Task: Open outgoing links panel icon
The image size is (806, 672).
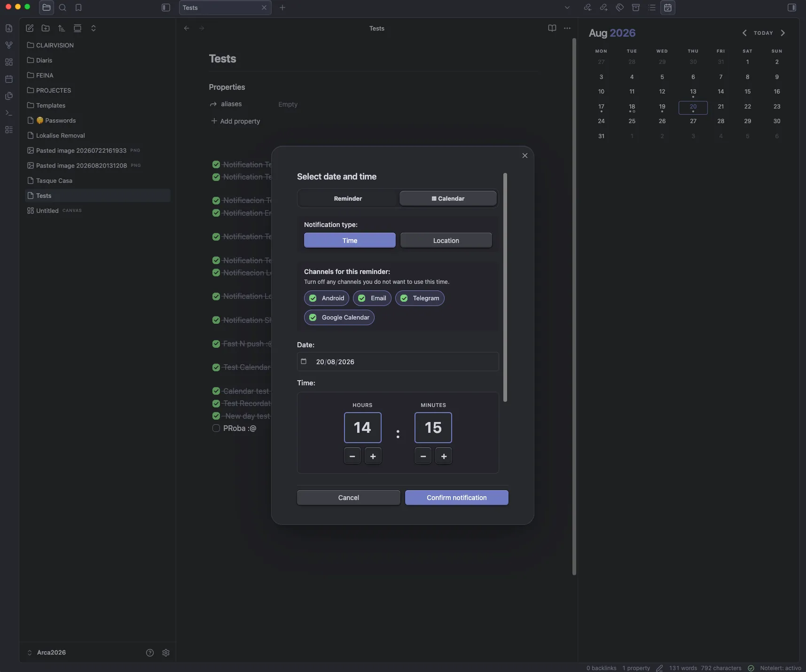Action: coord(603,8)
